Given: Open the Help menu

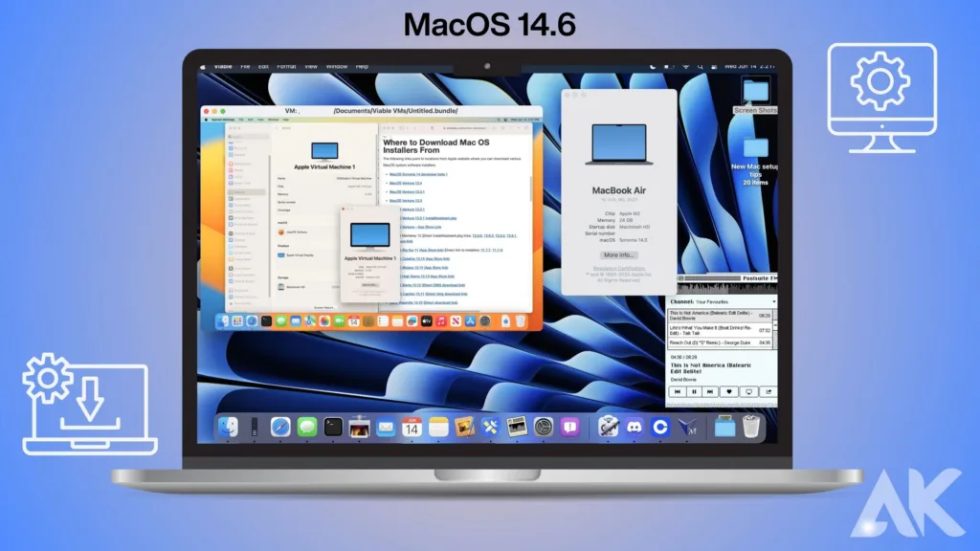Looking at the screenshot, I should pyautogui.click(x=362, y=66).
